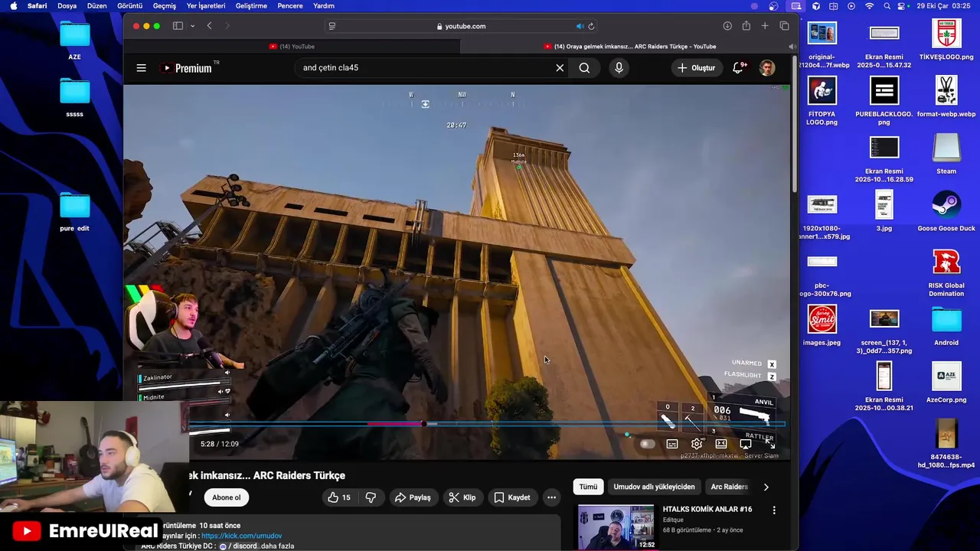Toggle the autoplay switch in player
The image size is (980, 551).
tap(647, 444)
